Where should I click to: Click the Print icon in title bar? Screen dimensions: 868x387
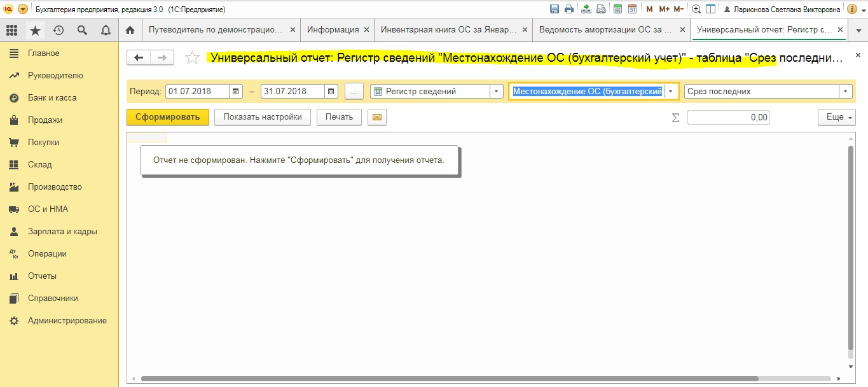569,9
